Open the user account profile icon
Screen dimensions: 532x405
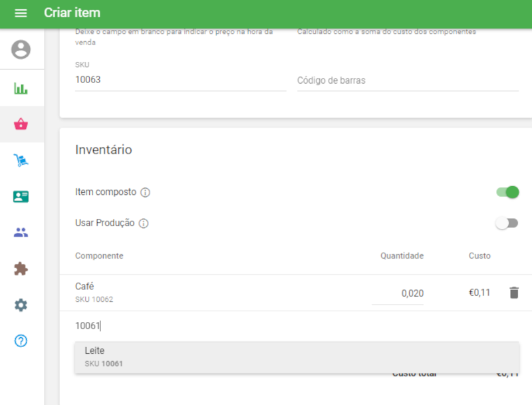[x=21, y=50]
